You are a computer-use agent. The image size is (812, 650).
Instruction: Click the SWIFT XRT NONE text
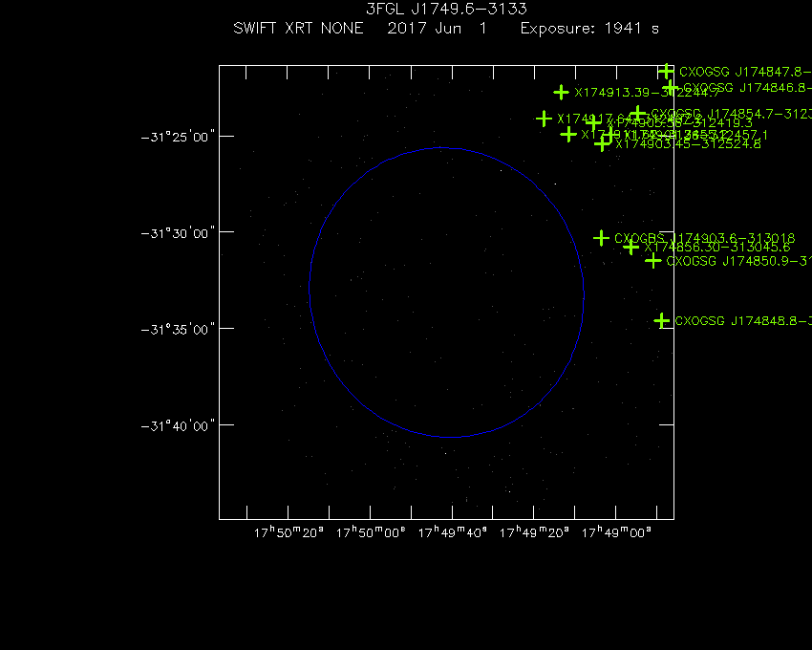[x=298, y=28]
